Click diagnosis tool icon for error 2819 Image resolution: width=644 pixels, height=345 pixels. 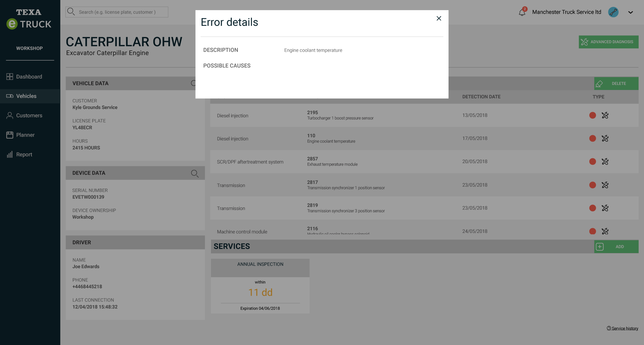click(605, 208)
